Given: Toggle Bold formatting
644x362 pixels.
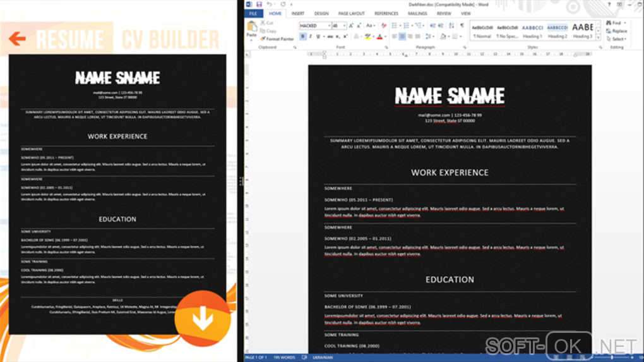Looking at the screenshot, I should click(302, 37).
